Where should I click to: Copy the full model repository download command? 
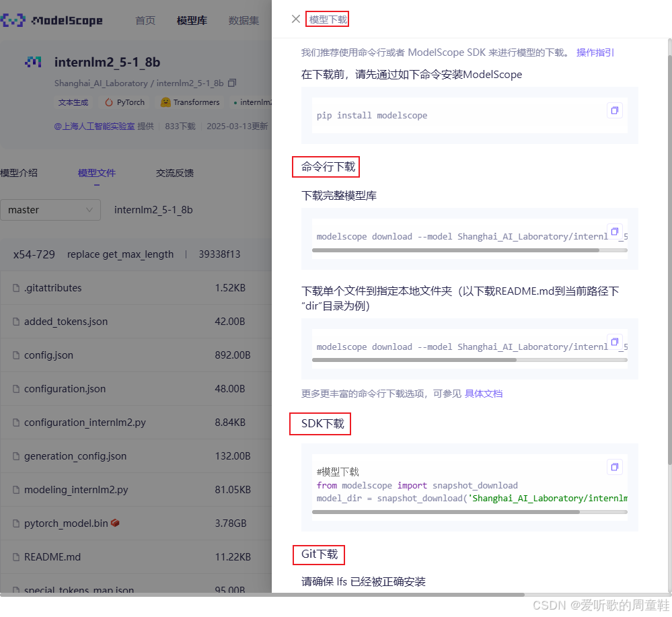(615, 231)
